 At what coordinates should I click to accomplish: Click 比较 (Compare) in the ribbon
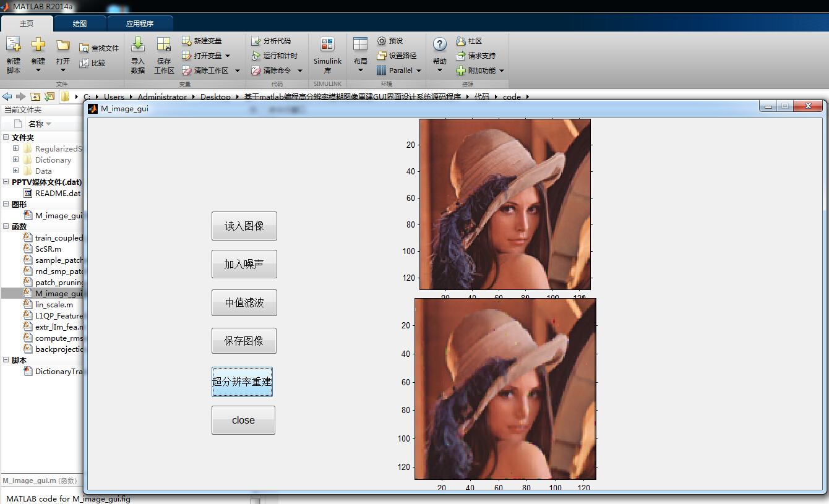tap(92, 63)
